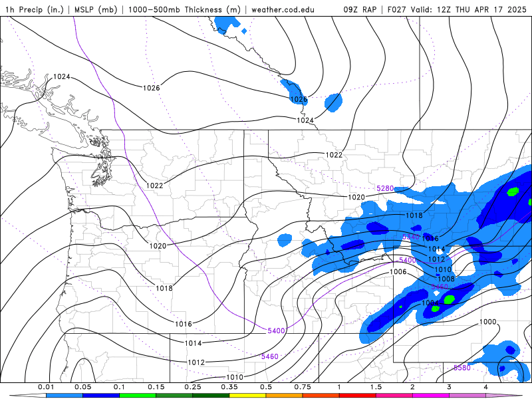
Task: Click the 0.75 legend value
Action: [x=303, y=387]
